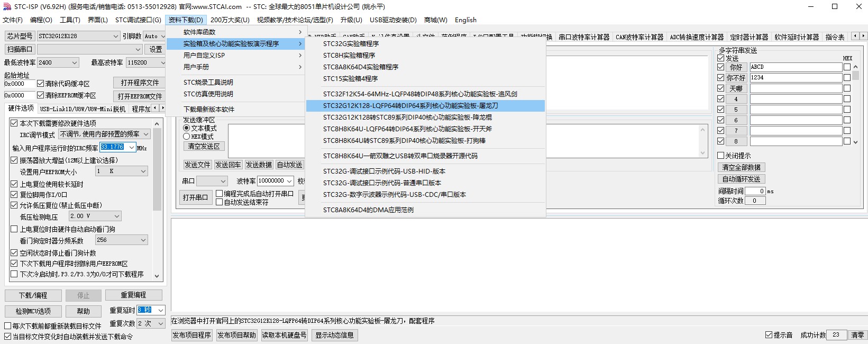868x344 pixels.
Task: Toggle 关闭提示 checkbox
Action: [720, 156]
